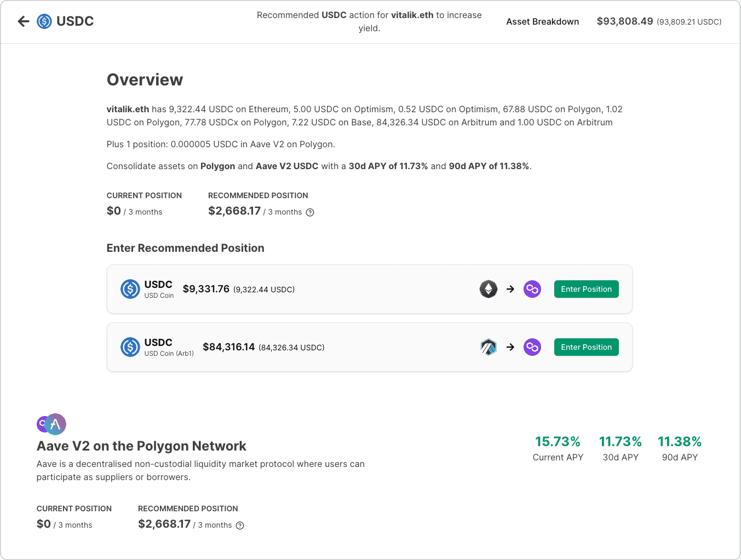Image resolution: width=741 pixels, height=560 pixels.
Task: Click the Polygon destination icon in first row
Action: [532, 289]
